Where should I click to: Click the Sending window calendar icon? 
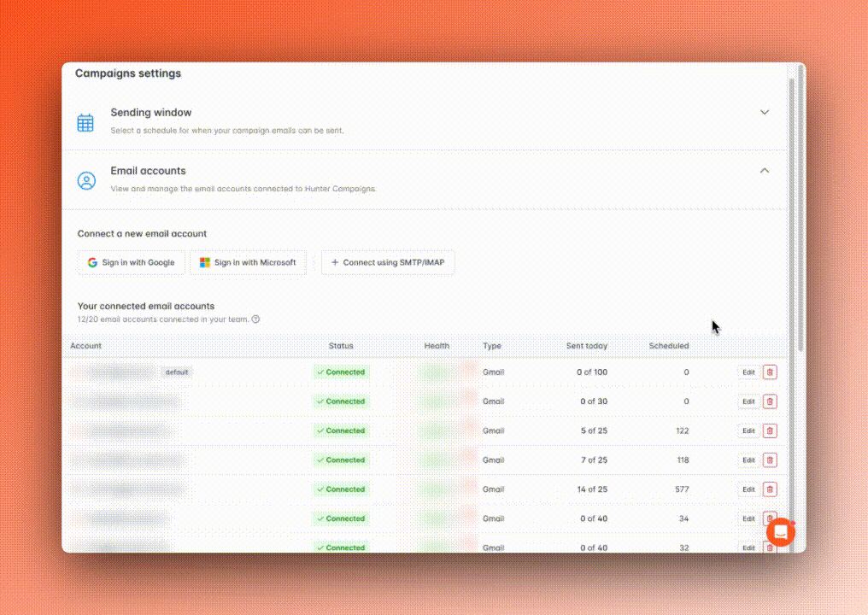click(x=85, y=122)
